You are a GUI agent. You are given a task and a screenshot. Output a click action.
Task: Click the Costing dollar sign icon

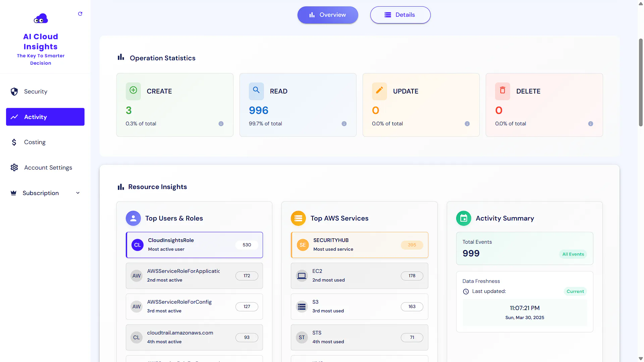14,142
